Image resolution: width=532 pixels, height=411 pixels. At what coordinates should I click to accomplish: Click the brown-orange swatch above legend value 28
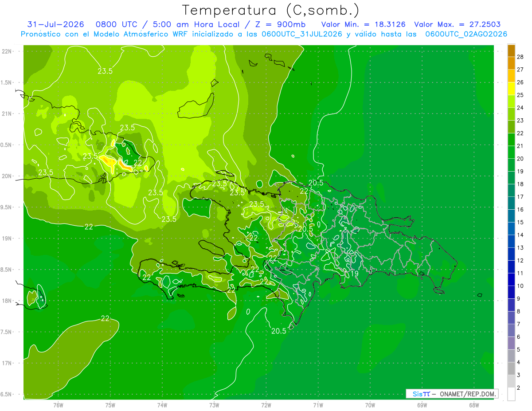511,51
